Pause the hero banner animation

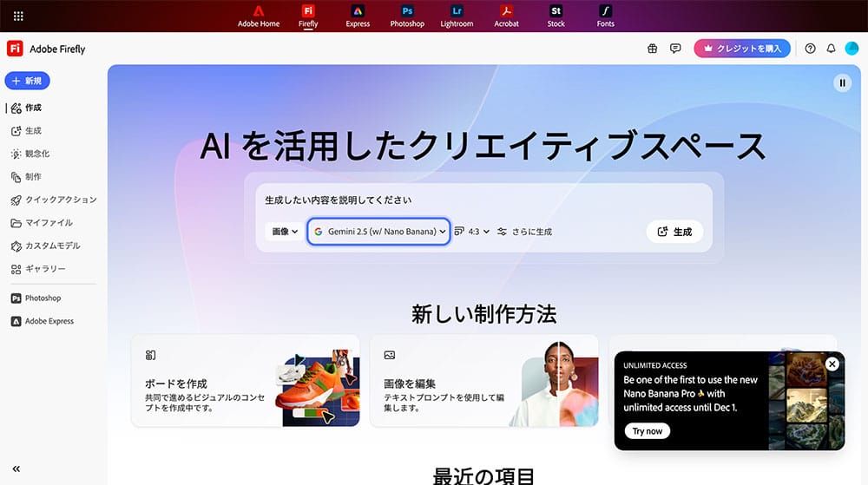pyautogui.click(x=842, y=83)
